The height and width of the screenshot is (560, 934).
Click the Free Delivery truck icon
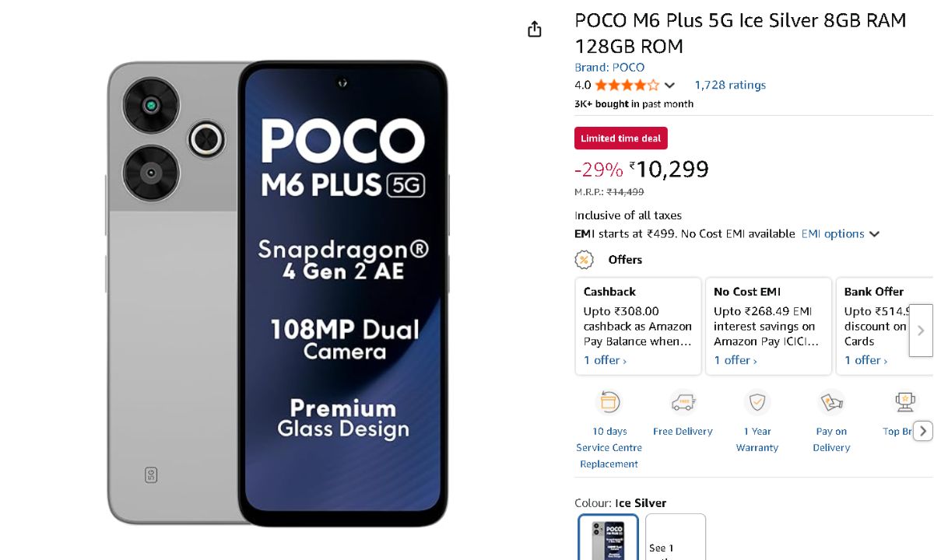click(x=683, y=402)
